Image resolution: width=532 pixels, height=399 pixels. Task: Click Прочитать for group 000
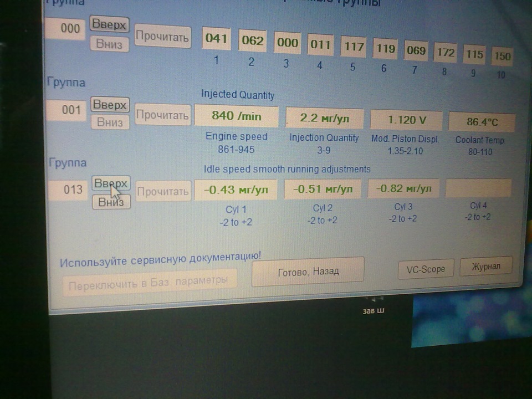pyautogui.click(x=162, y=36)
